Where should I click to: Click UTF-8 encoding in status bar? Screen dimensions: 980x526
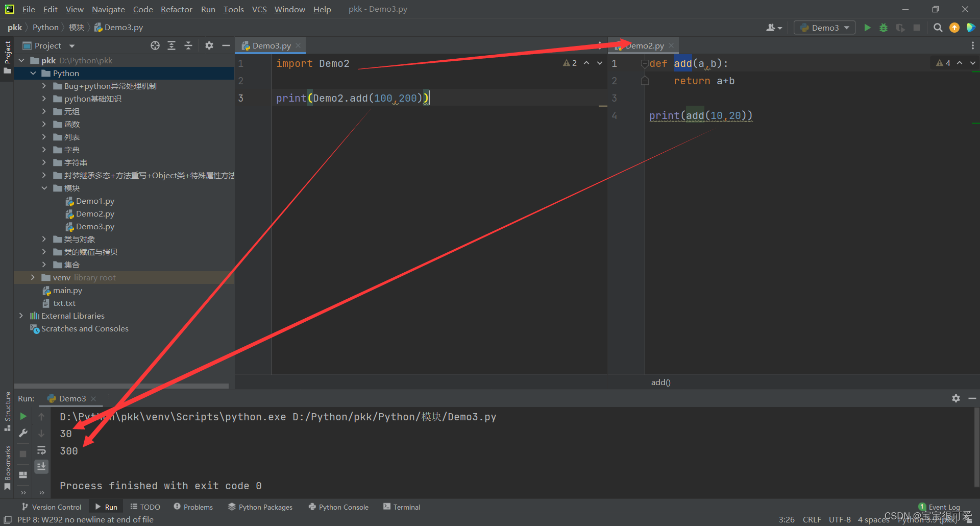click(840, 519)
